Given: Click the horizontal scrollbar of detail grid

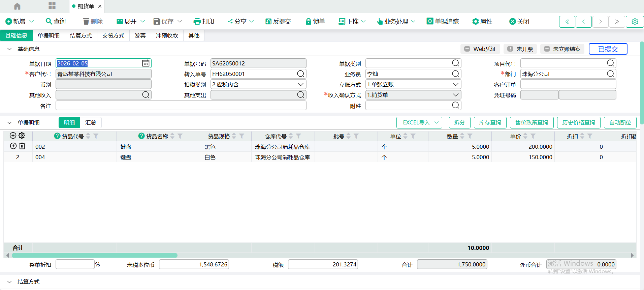Looking at the screenshot, I should pyautogui.click(x=94, y=255).
